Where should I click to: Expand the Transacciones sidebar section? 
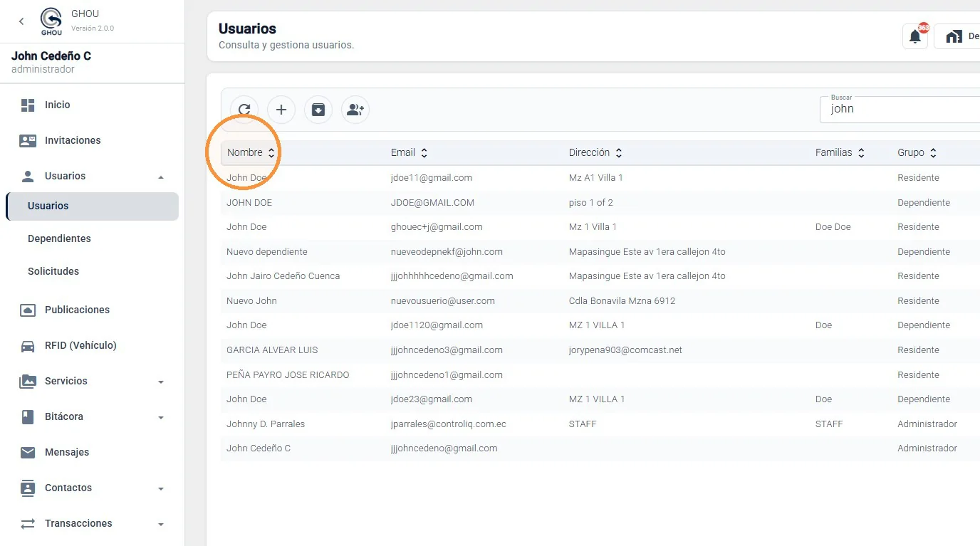tap(161, 524)
